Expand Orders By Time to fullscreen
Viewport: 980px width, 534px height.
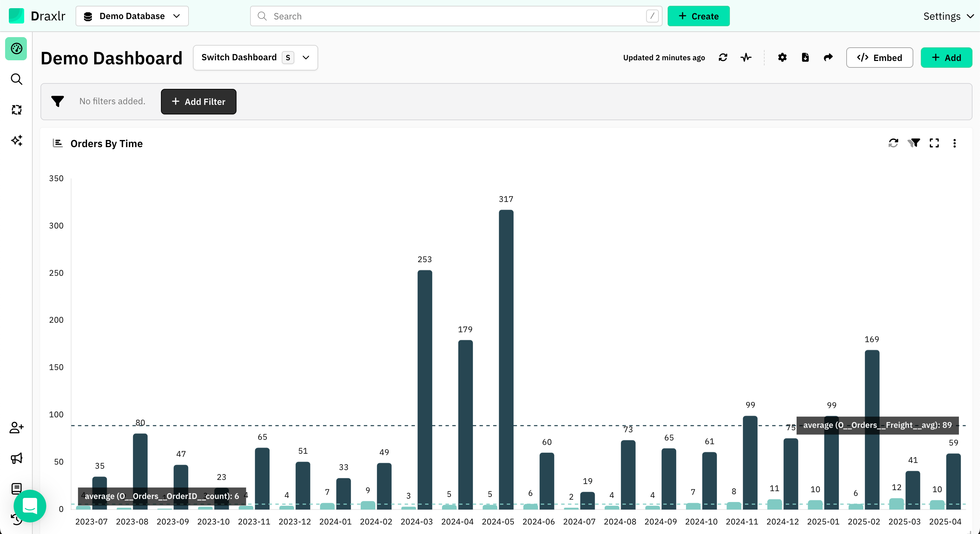pos(934,143)
